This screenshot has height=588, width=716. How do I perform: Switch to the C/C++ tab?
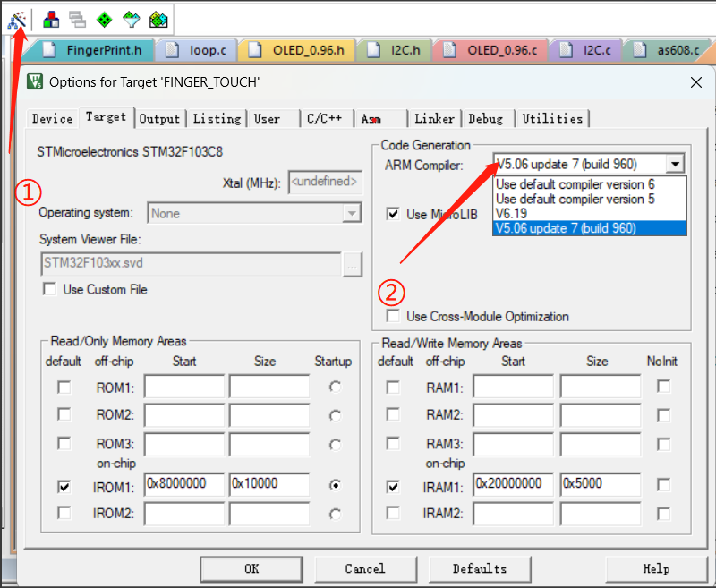coord(322,118)
